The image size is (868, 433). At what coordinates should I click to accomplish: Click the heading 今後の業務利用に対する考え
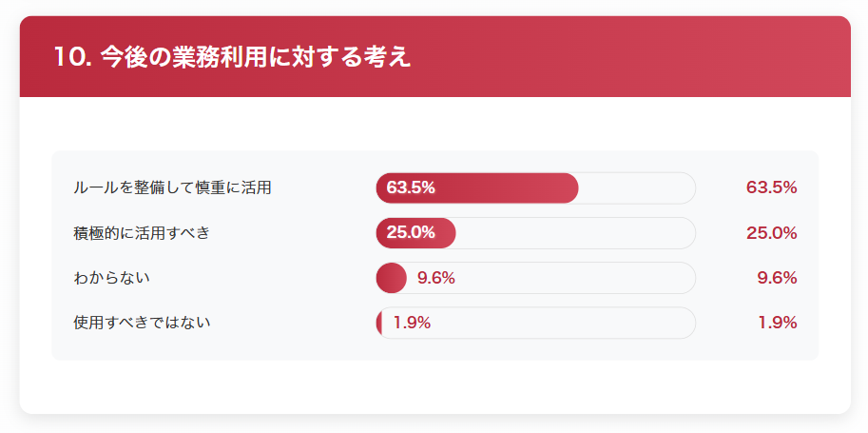(x=256, y=57)
